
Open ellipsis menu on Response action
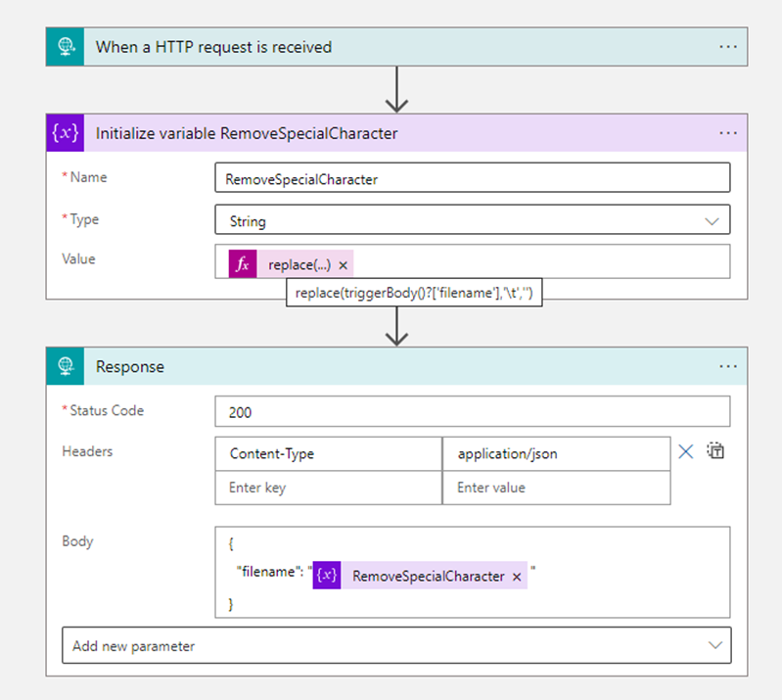(x=727, y=366)
